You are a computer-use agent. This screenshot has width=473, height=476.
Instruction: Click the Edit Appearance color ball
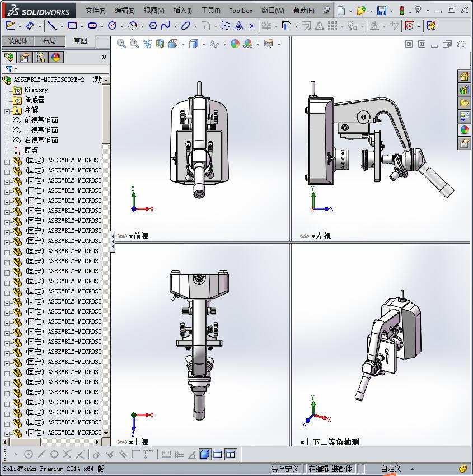235,44
